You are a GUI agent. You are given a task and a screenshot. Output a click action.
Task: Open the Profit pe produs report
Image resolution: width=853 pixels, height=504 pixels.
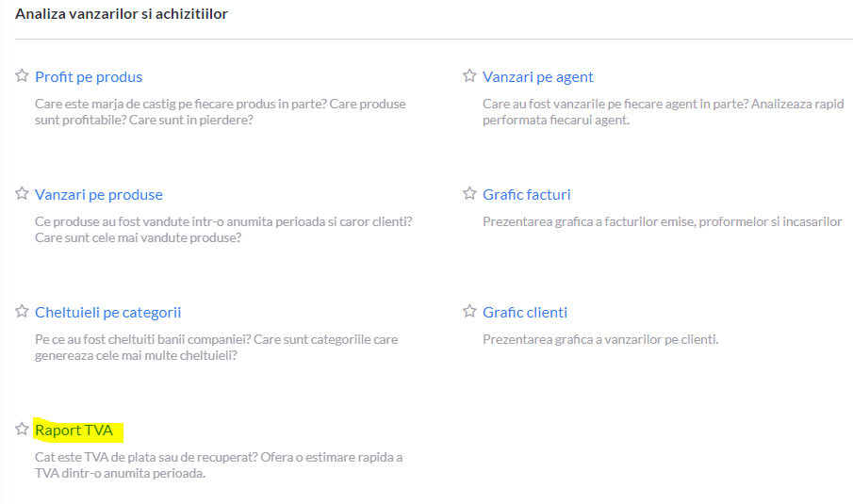(x=89, y=77)
